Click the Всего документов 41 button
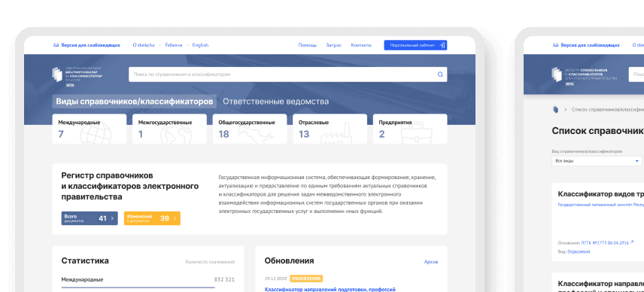 coord(90,218)
